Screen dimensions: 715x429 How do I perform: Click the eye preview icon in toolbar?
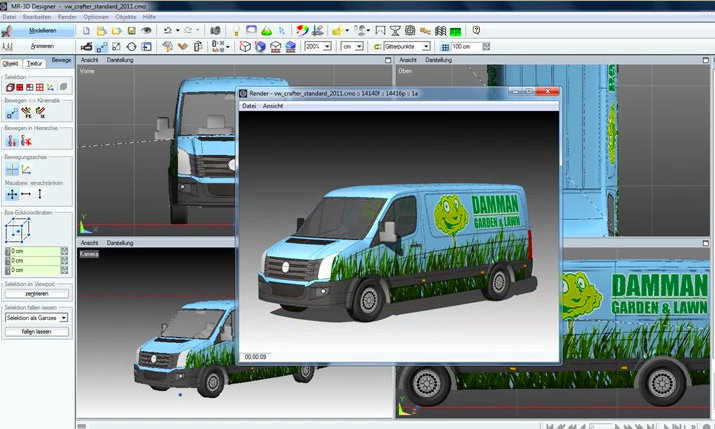coord(146,31)
